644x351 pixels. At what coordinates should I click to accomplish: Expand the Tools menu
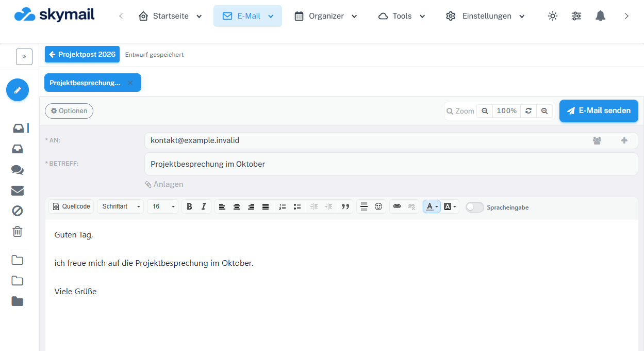(402, 16)
